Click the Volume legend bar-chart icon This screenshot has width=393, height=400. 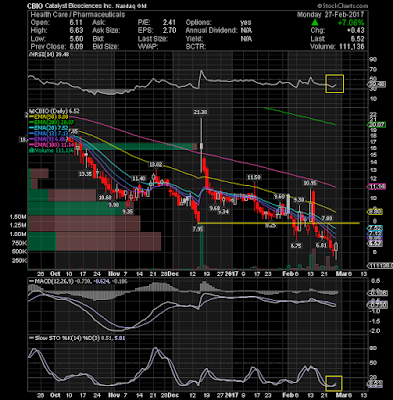(x=31, y=151)
